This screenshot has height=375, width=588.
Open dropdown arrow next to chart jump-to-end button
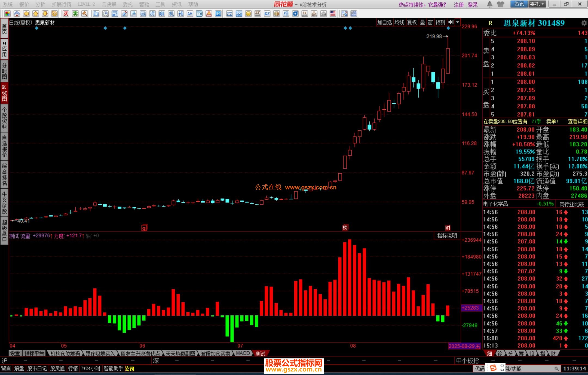458,22
